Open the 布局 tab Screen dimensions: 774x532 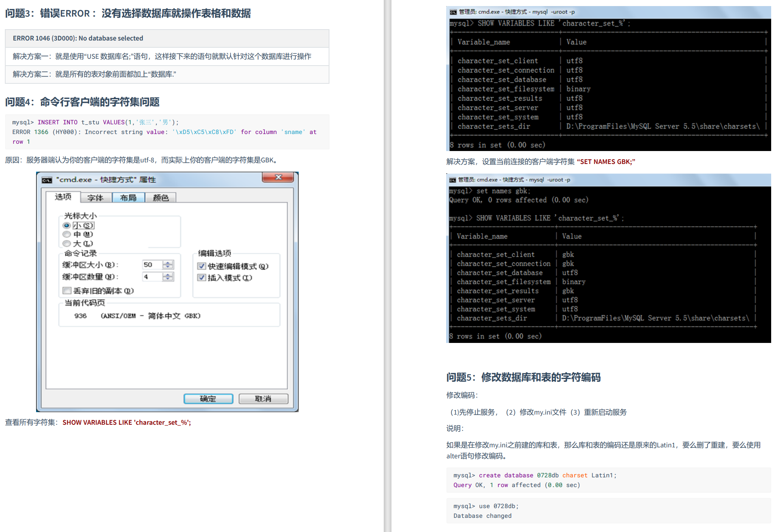pyautogui.click(x=128, y=197)
